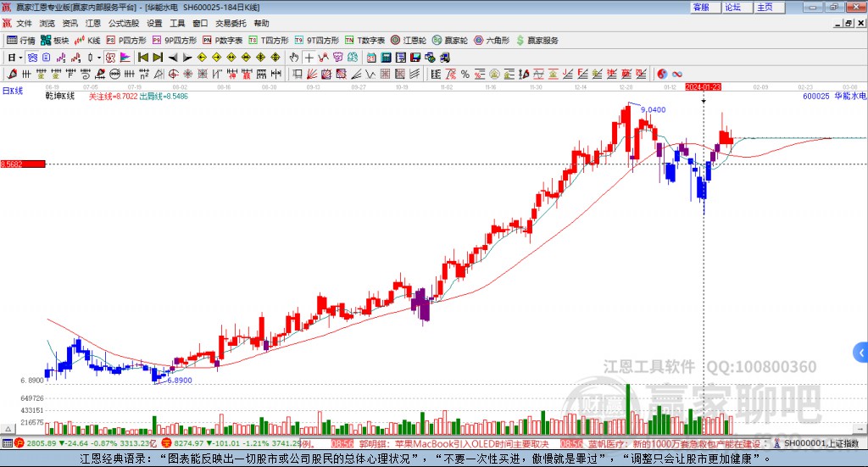Screen dimensions: 868x467
Task: Open the T四方形 tool
Action: click(269, 41)
